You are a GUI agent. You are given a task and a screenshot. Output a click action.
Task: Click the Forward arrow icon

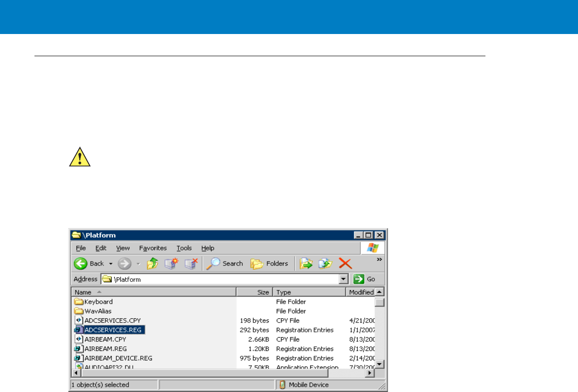(124, 264)
